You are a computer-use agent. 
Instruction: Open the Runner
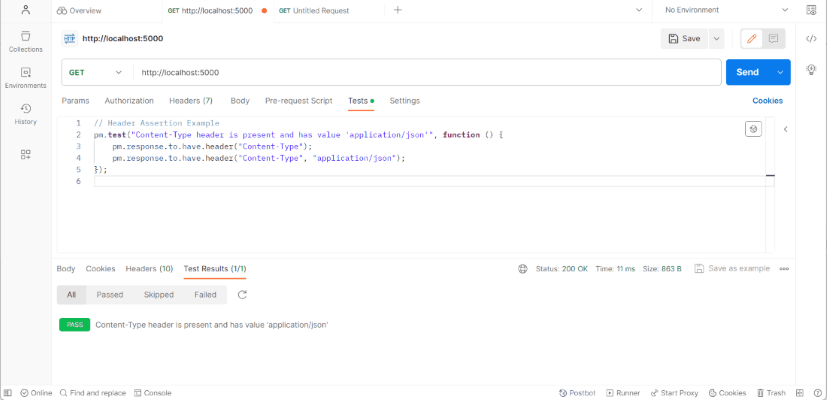pyautogui.click(x=623, y=393)
